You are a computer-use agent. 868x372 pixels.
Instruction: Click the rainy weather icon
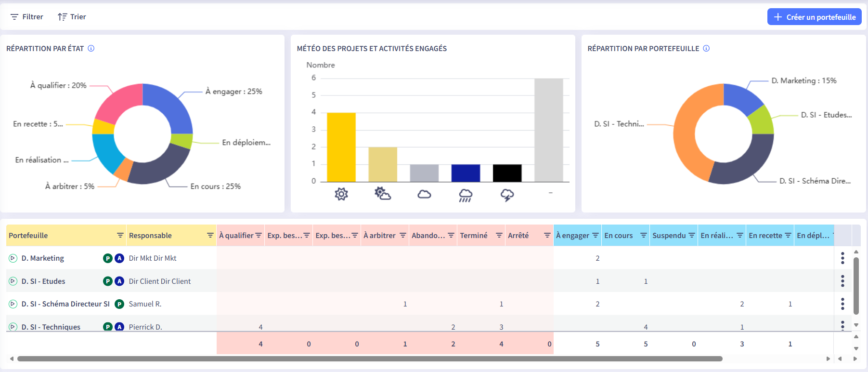pyautogui.click(x=466, y=195)
